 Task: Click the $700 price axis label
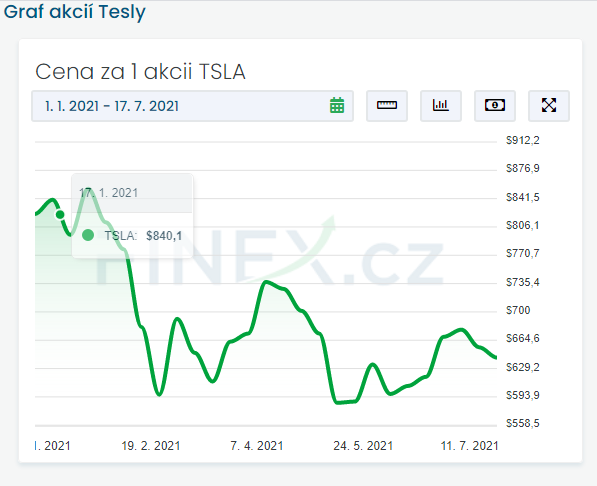518,310
